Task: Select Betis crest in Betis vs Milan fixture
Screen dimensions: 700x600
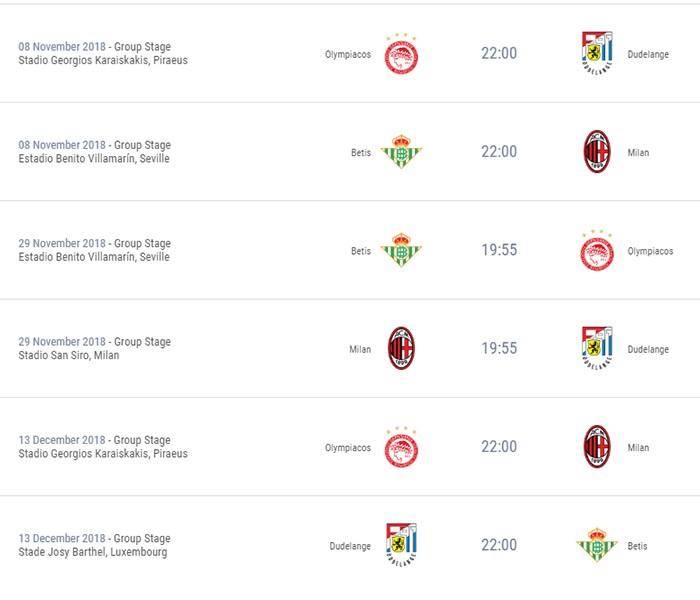Action: pos(401,152)
